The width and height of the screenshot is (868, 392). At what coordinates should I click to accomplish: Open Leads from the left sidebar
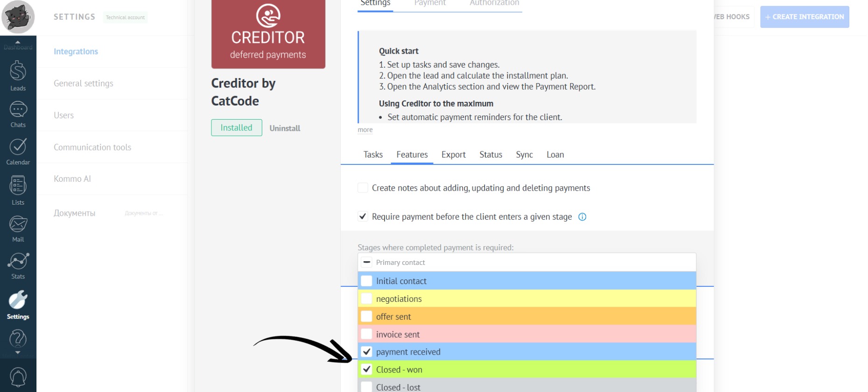(18, 76)
